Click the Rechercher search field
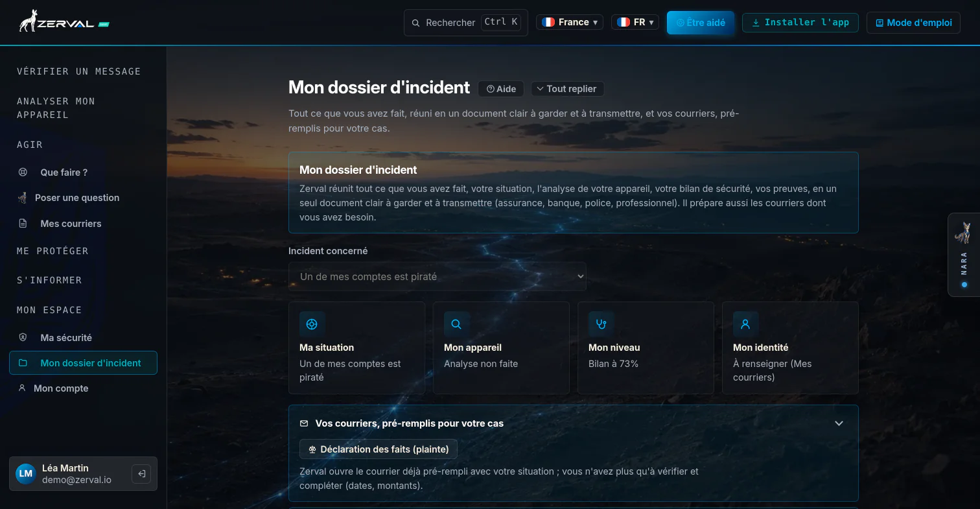 (x=466, y=23)
